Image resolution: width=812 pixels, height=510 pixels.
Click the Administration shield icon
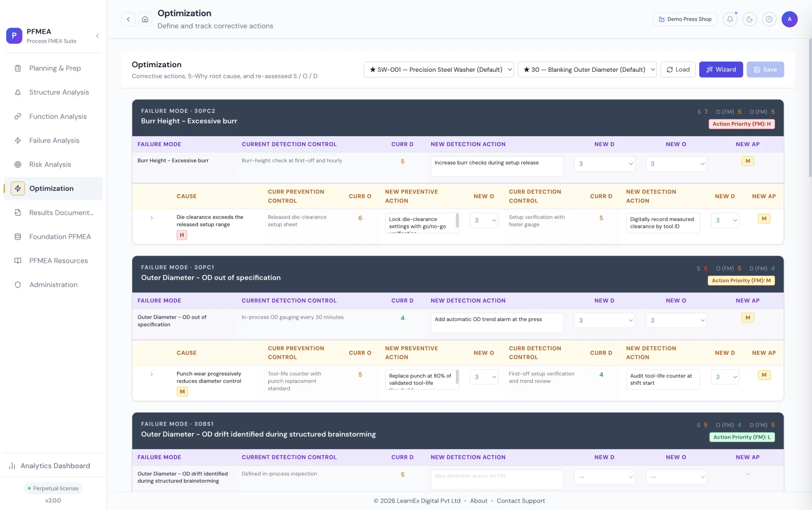(x=18, y=285)
